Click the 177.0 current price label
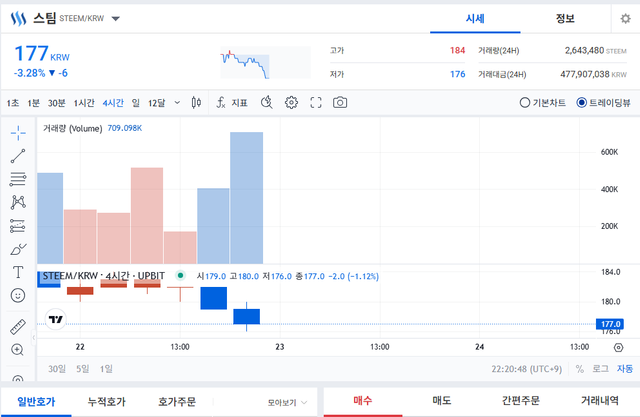This screenshot has width=640, height=417. [610, 324]
